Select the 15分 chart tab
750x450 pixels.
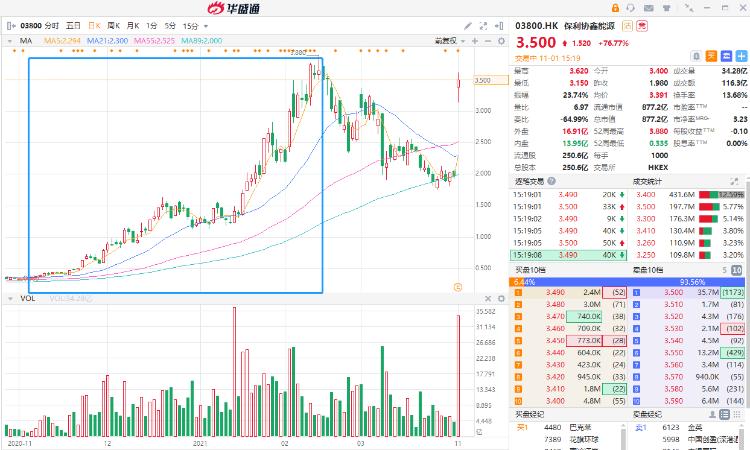(190, 26)
